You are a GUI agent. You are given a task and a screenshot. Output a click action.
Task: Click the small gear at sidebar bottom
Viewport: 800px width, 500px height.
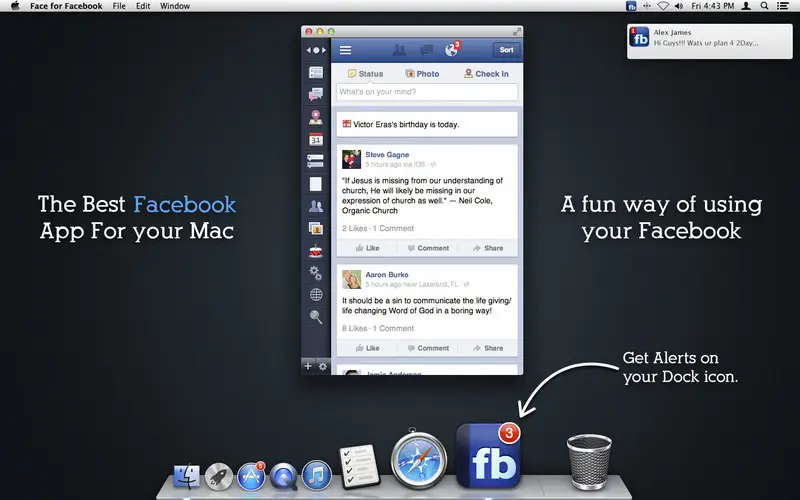click(x=323, y=366)
